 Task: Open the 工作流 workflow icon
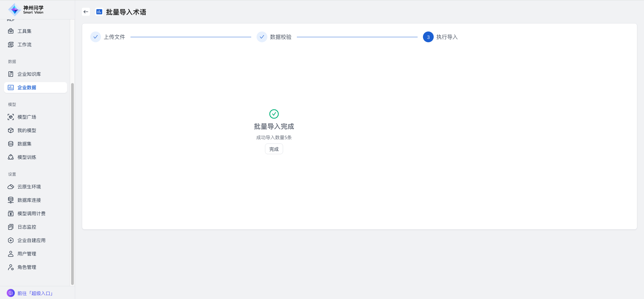point(11,45)
